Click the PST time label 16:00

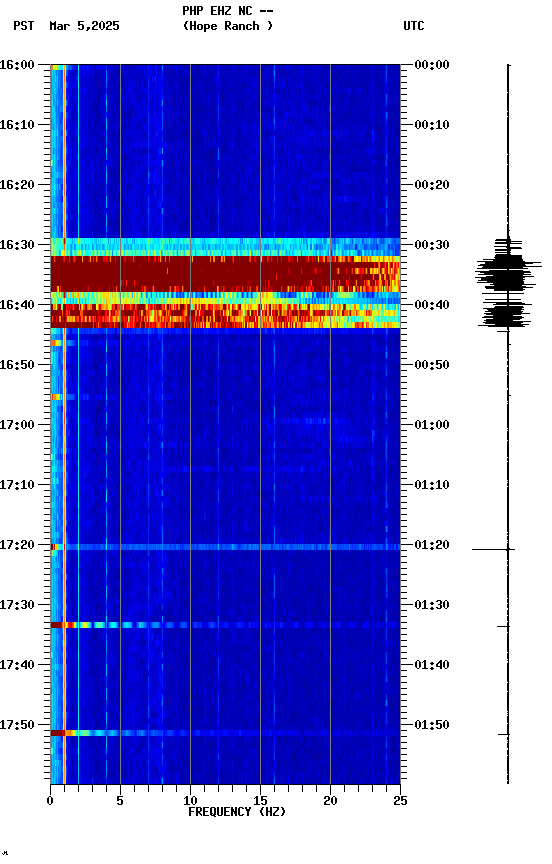pyautogui.click(x=17, y=65)
